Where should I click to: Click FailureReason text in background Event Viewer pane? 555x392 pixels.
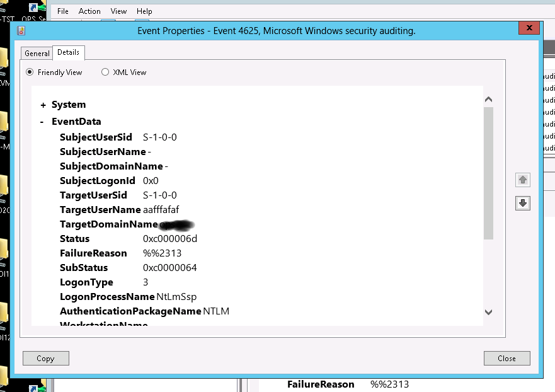click(321, 384)
